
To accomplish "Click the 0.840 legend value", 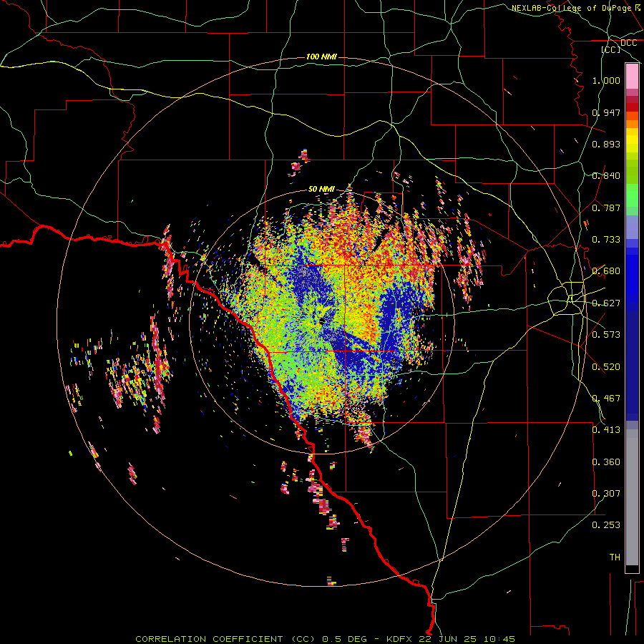I will tap(606, 176).
